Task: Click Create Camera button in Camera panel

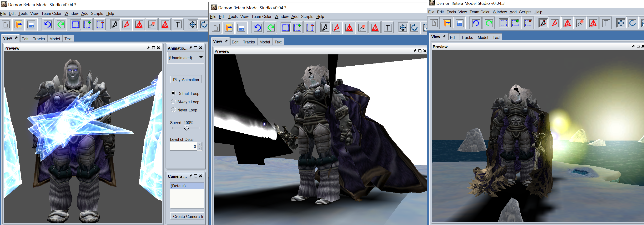Action: click(x=187, y=216)
